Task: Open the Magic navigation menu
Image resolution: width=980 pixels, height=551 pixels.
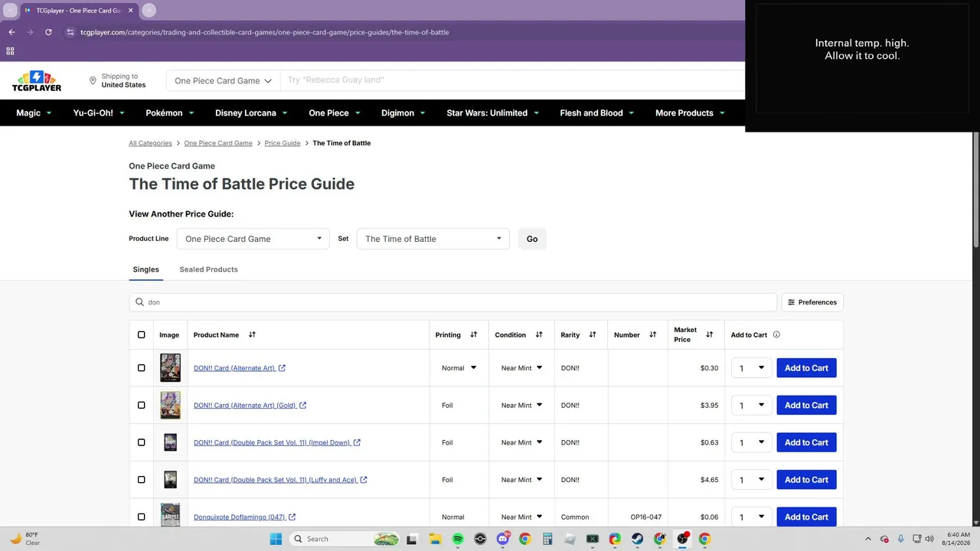Action: click(x=34, y=112)
